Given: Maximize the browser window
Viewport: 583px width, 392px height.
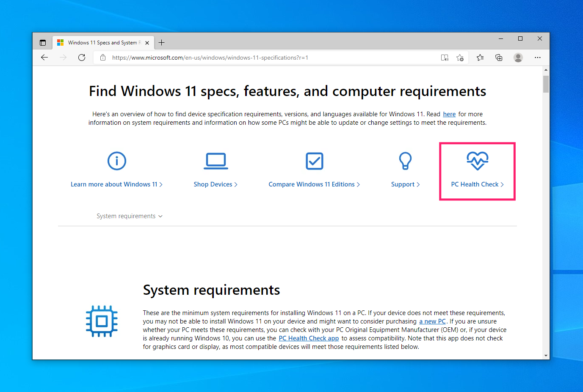Looking at the screenshot, I should coord(520,38).
